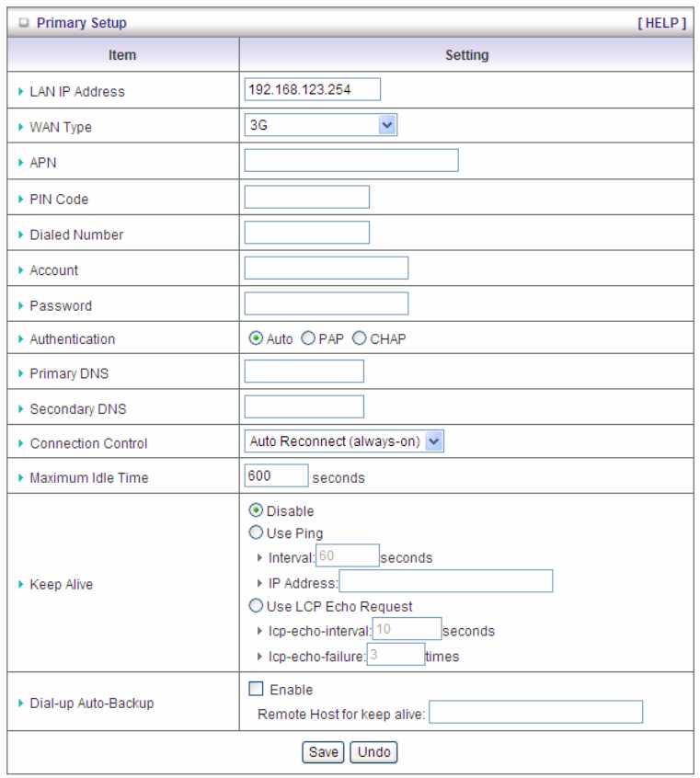The image size is (700, 778).
Task: Select Use LCP Echo Request option
Action: (x=256, y=606)
